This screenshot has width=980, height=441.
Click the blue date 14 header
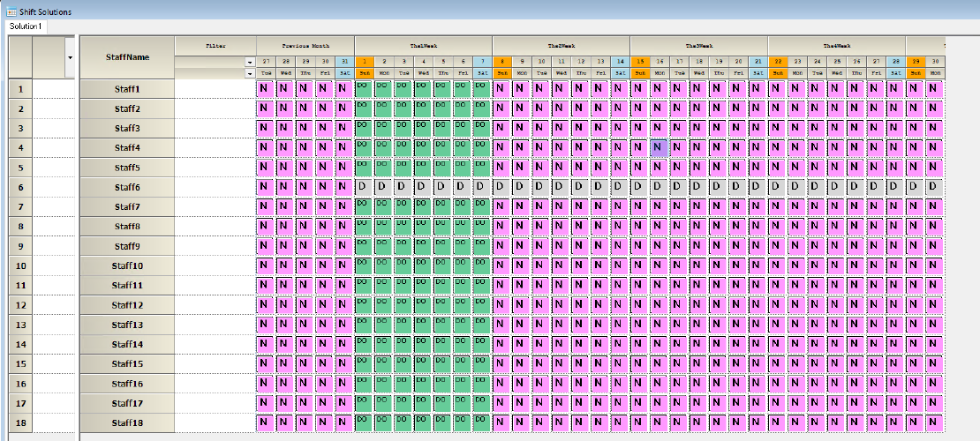[620, 62]
